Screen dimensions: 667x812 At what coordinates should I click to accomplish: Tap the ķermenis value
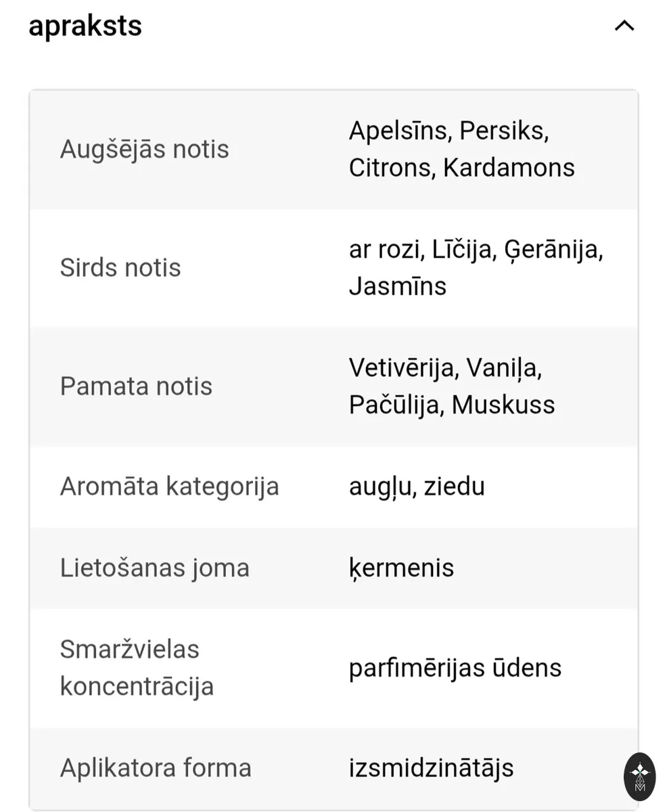(401, 568)
